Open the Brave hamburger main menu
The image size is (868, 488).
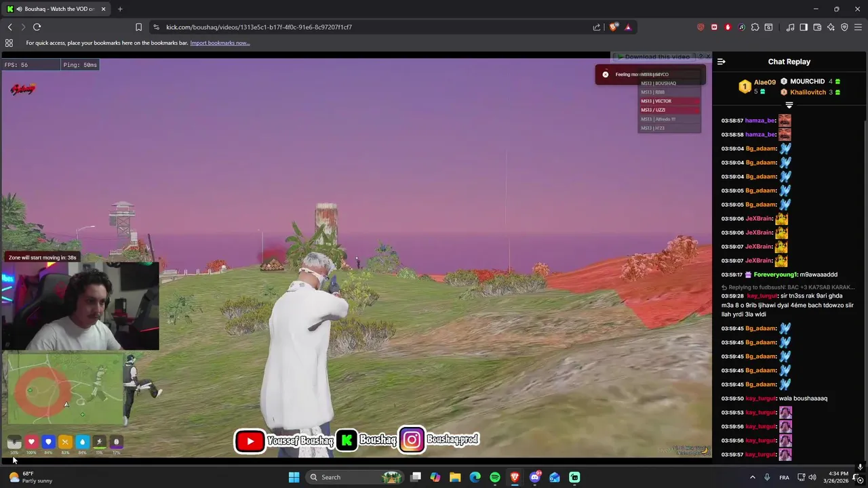click(858, 27)
